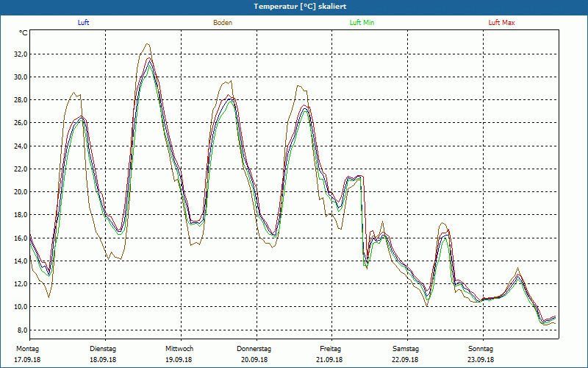Image resolution: width=588 pixels, height=368 pixels.
Task: Click the 17.09.18 date label
Action: pyautogui.click(x=27, y=360)
